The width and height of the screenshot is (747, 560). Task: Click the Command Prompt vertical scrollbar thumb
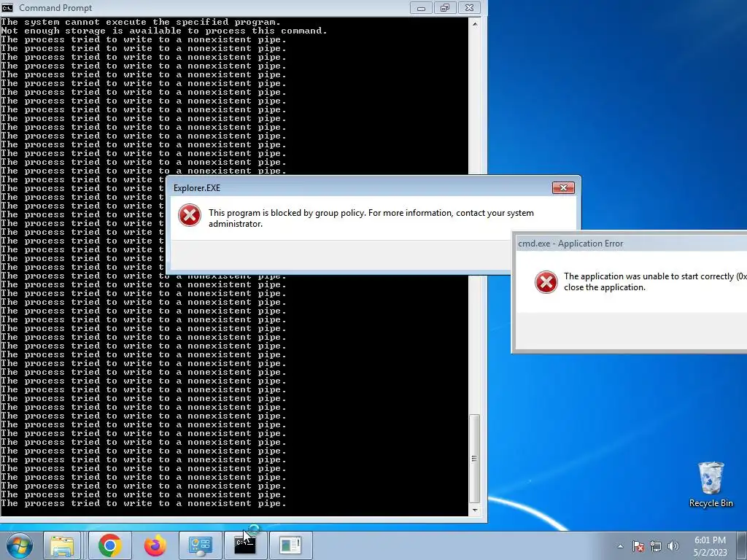[474, 459]
